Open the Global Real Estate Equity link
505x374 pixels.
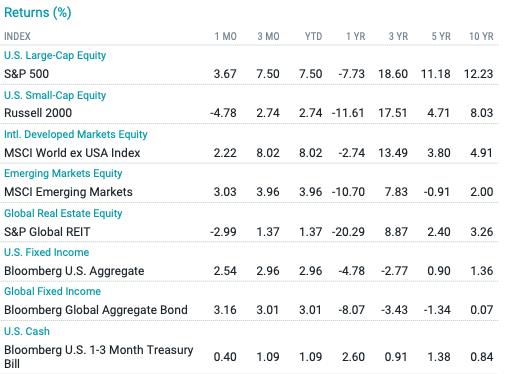(63, 213)
